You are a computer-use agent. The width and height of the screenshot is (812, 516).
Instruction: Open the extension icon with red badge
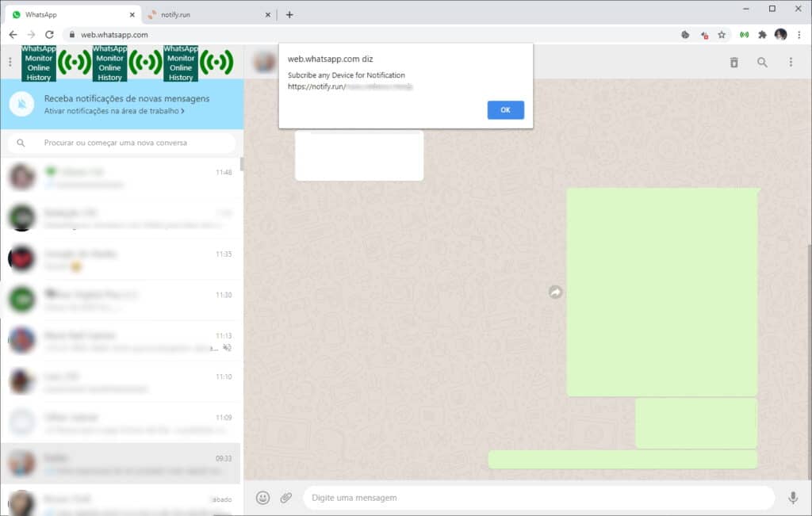(704, 35)
